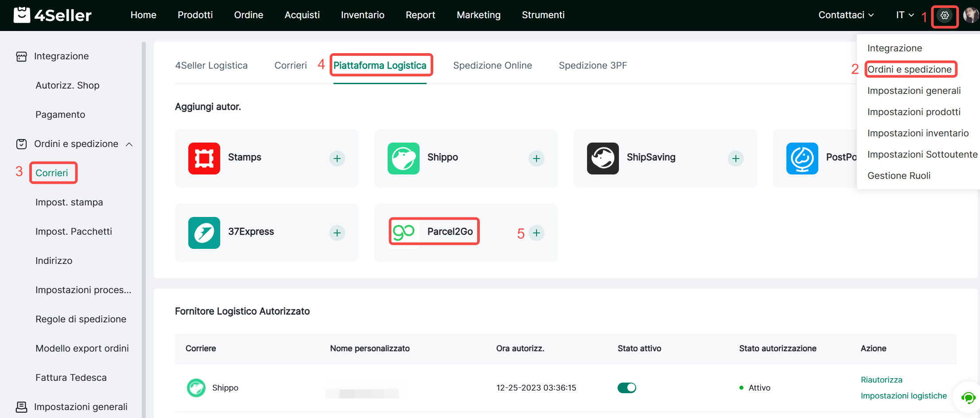Open the Inventario menu
The image size is (980, 418).
click(x=362, y=15)
